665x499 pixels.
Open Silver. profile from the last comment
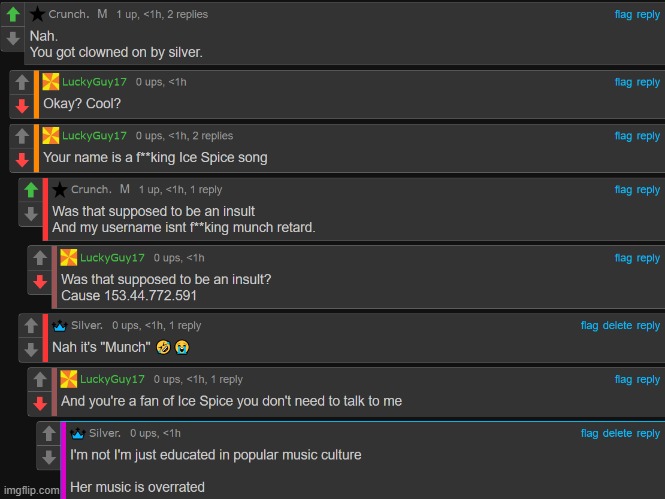click(x=105, y=433)
